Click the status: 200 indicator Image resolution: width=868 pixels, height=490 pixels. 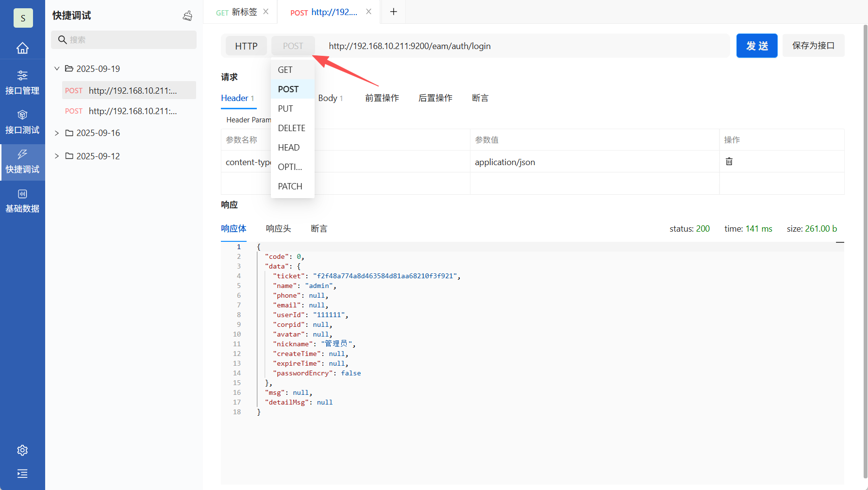pos(689,229)
